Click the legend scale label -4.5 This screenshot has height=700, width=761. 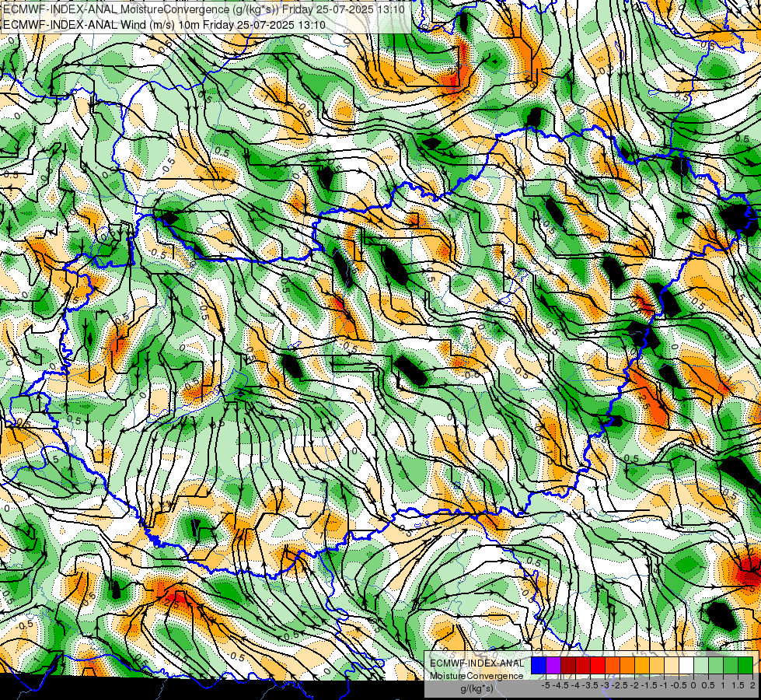[560, 685]
